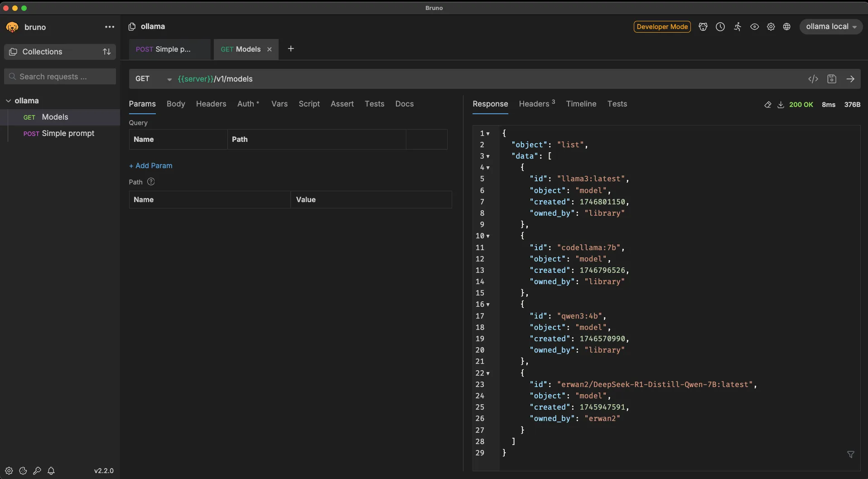
Task: Click the 376B response size
Action: (852, 105)
